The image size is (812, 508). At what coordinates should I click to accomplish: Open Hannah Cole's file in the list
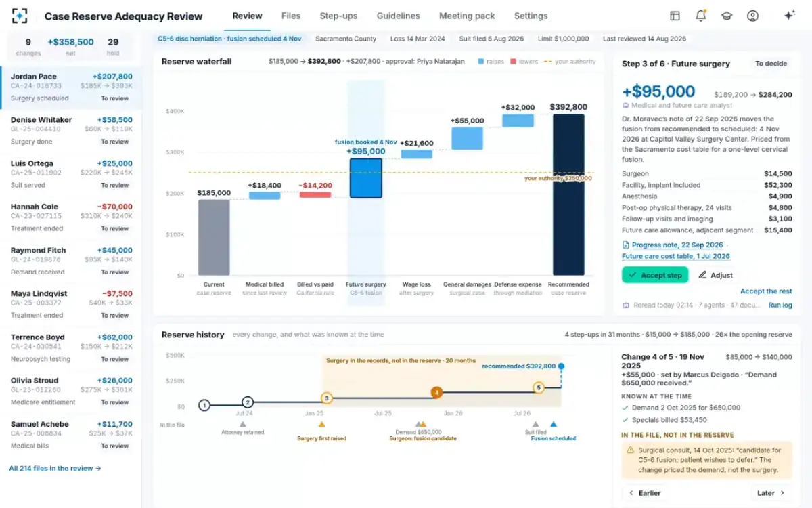71,217
